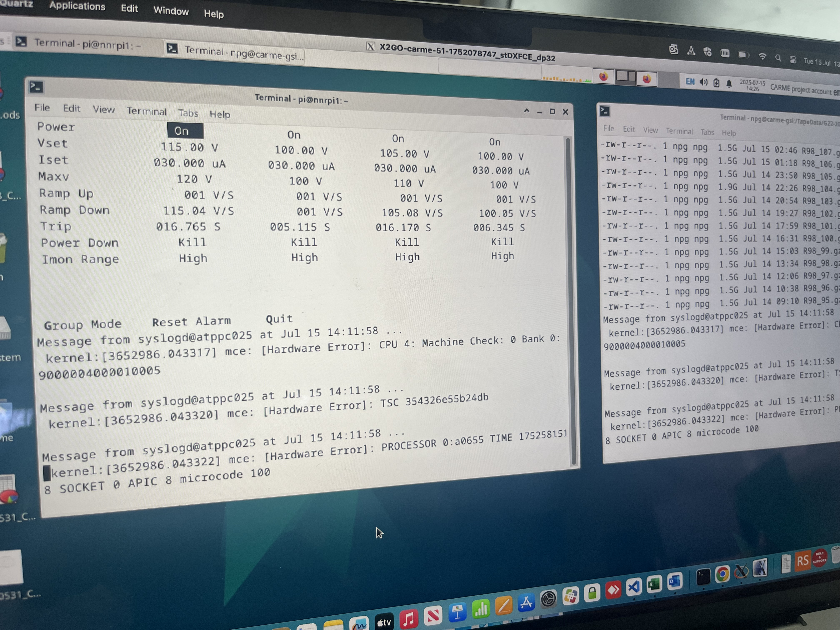Click the XFCE volume speaker icon
840x630 pixels.
coord(703,82)
